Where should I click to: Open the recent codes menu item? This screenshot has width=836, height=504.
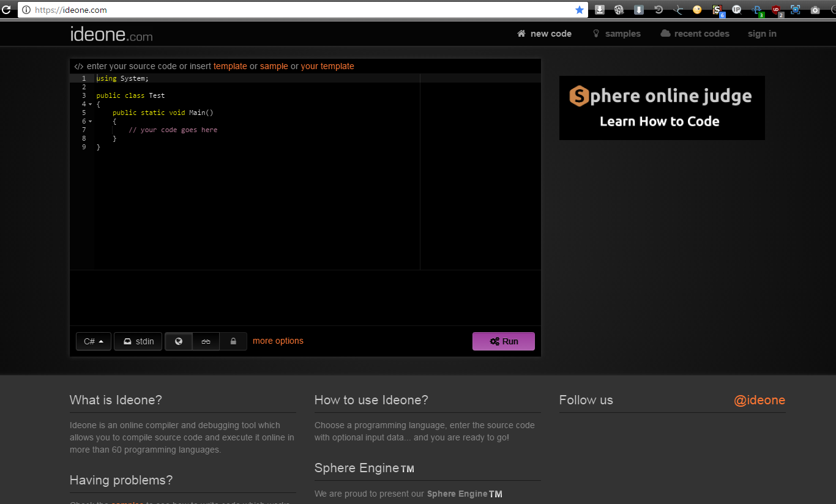695,34
